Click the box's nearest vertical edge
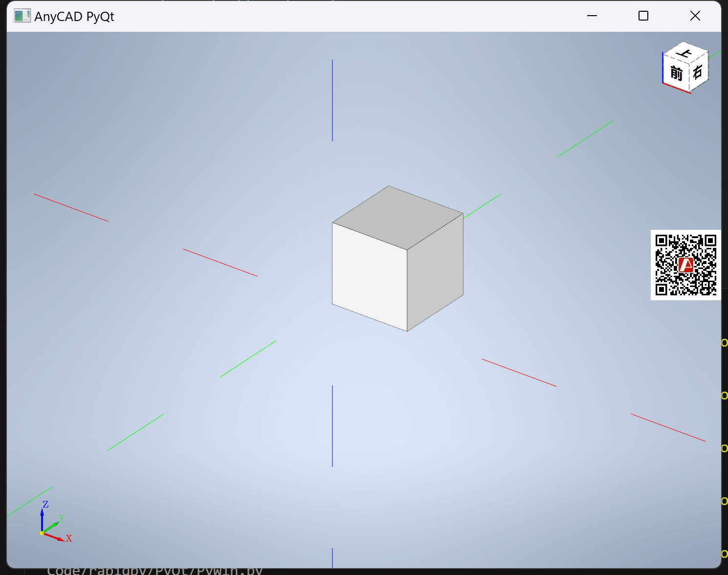 pos(407,290)
